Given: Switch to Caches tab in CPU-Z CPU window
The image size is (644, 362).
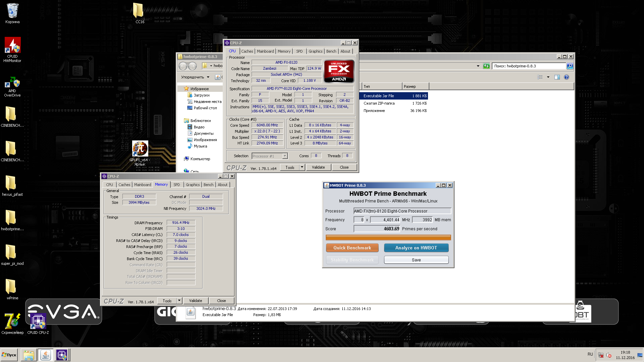Looking at the screenshot, I should [x=247, y=51].
